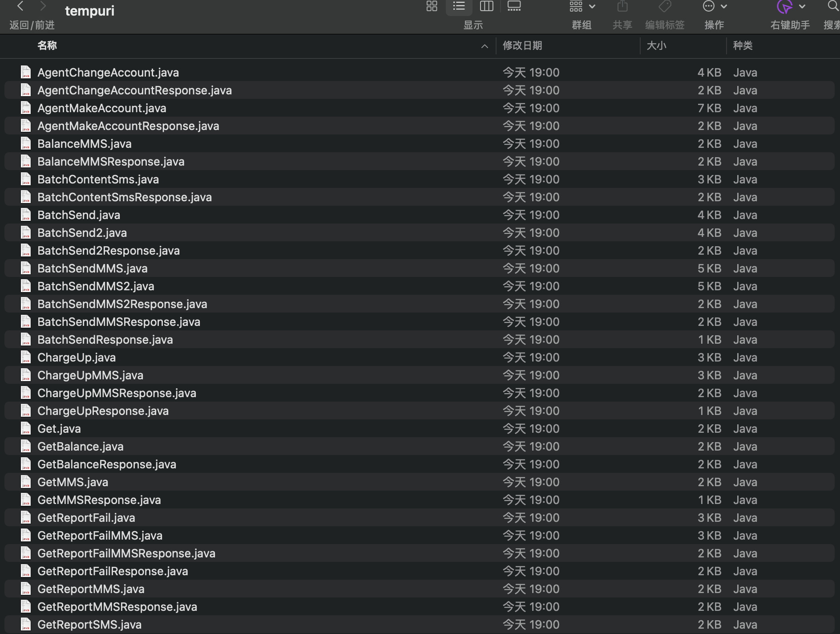Select ChargeUpResponse.java file name

click(x=103, y=411)
